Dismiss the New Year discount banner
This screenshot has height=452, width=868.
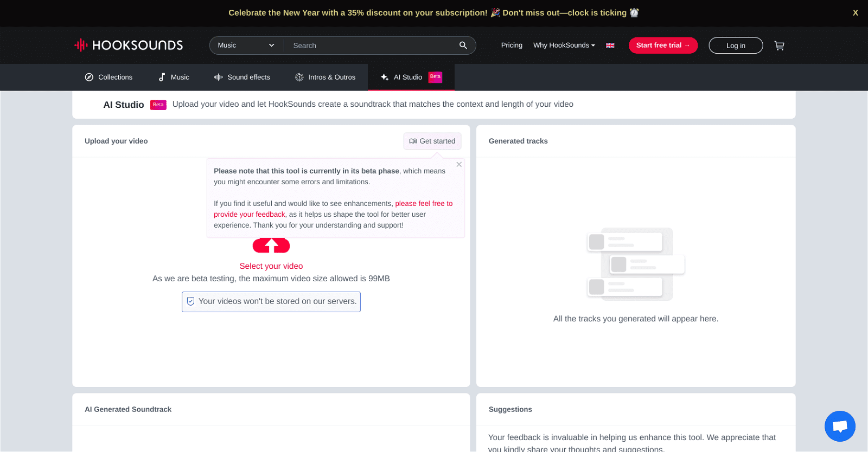[x=855, y=12]
